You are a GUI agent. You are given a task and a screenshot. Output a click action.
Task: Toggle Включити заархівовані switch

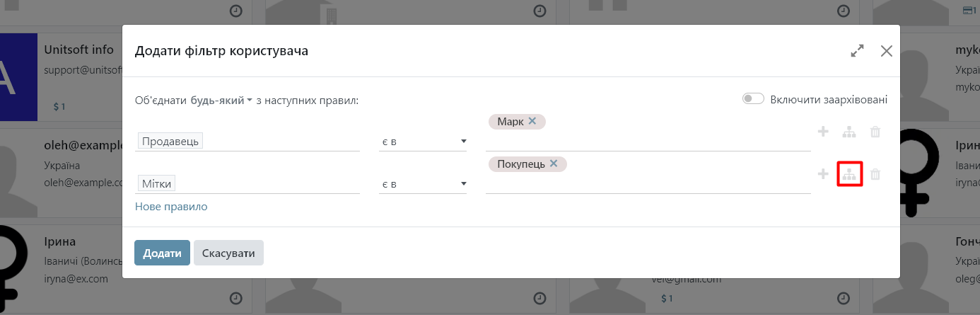pyautogui.click(x=753, y=99)
